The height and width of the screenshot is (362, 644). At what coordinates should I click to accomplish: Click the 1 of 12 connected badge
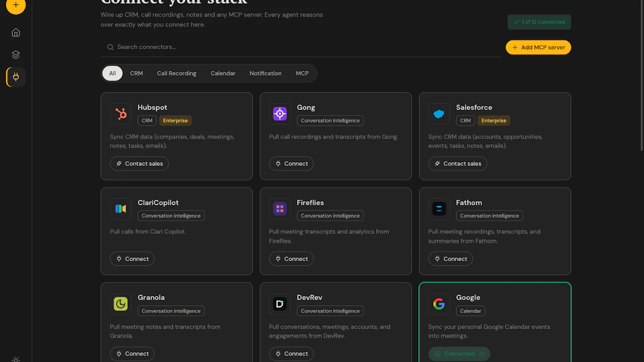point(539,22)
